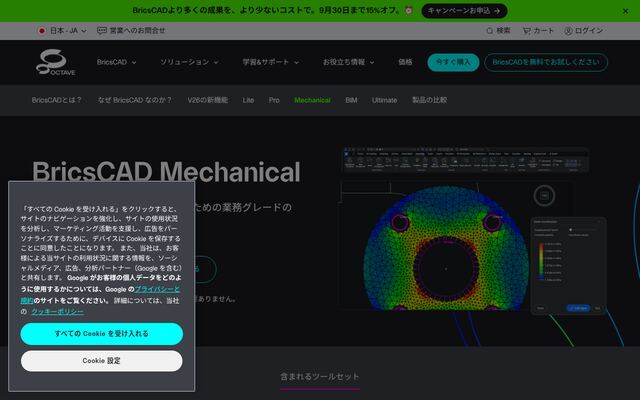Open the 価格 pricing page
This screenshot has width=640, height=400.
[x=405, y=62]
